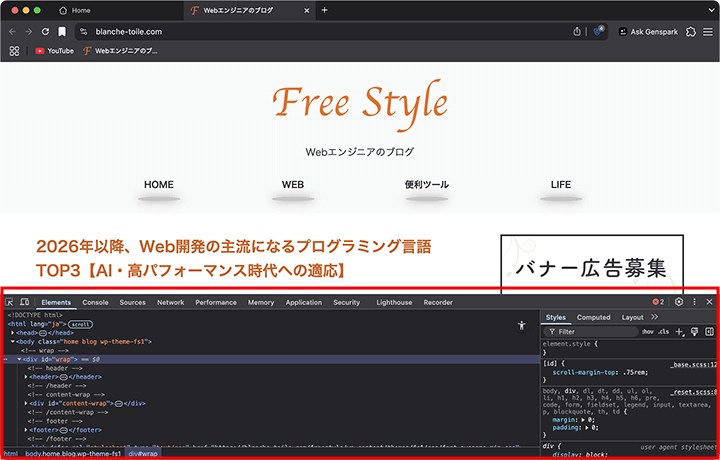Click the DOCTYPE html line
Screen dimensions: 720x460
[x=35, y=315]
